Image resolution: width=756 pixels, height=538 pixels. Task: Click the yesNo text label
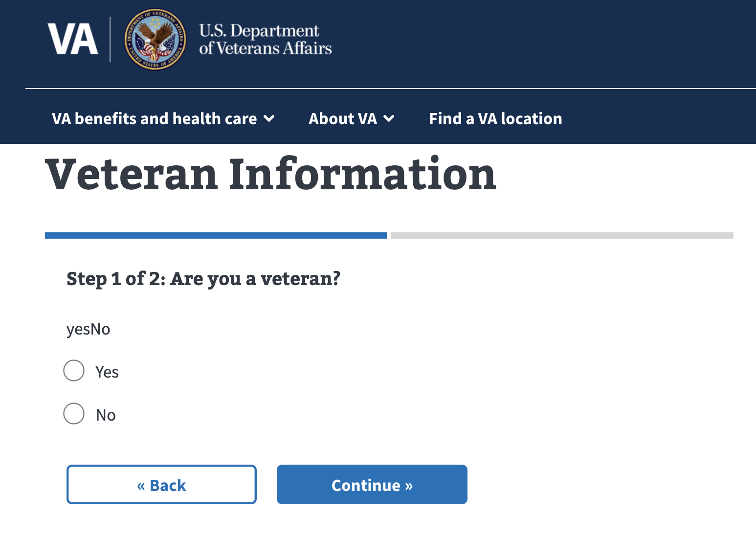click(88, 329)
